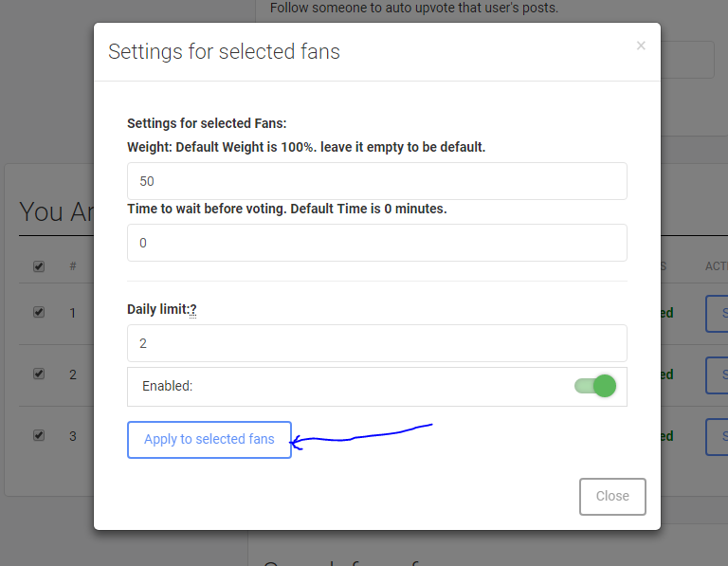Focus the Weight input showing 50

377,181
